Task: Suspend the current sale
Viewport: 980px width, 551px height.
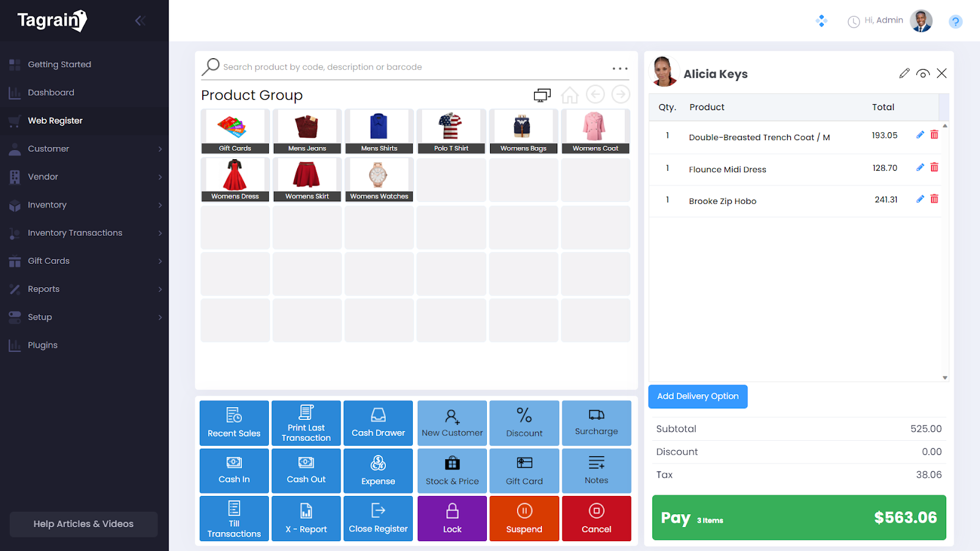Action: click(524, 518)
